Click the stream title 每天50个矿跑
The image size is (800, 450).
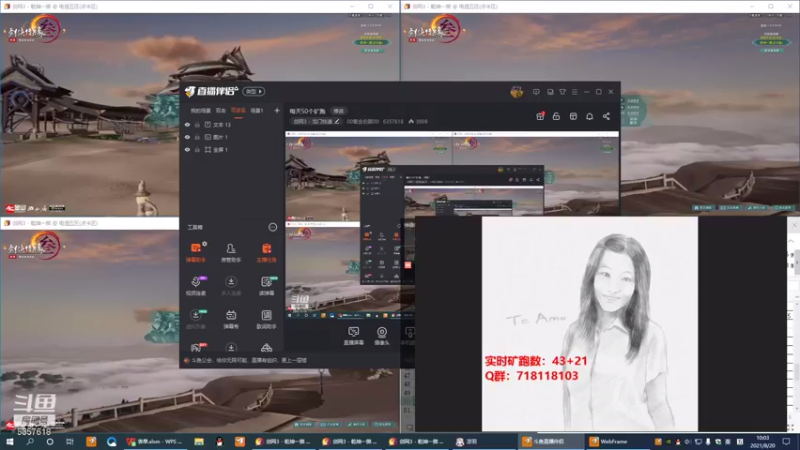point(308,111)
